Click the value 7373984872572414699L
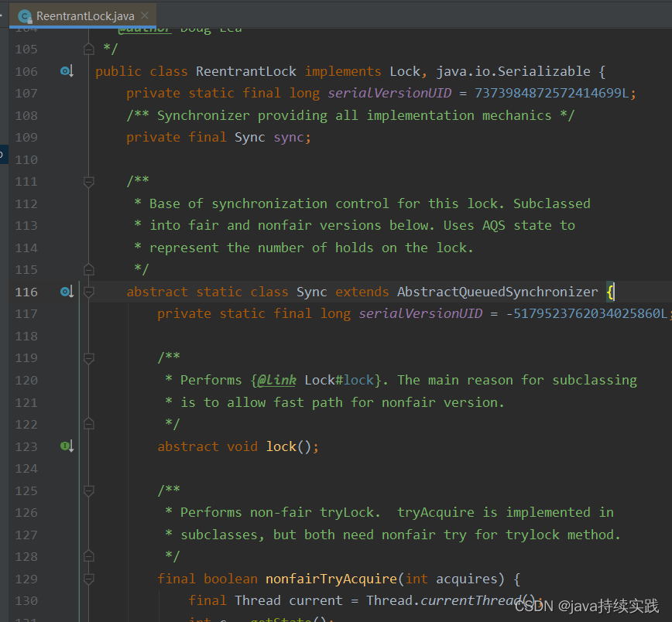Image resolution: width=672 pixels, height=622 pixels. click(x=551, y=93)
